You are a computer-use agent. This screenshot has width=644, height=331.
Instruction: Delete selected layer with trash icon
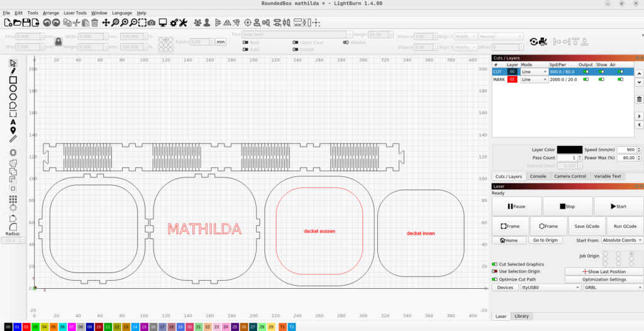click(639, 99)
